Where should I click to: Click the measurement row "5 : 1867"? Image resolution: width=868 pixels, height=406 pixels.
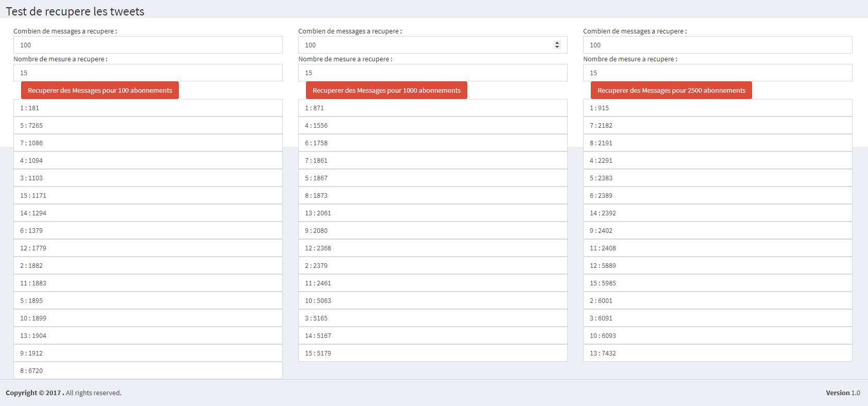pos(433,178)
